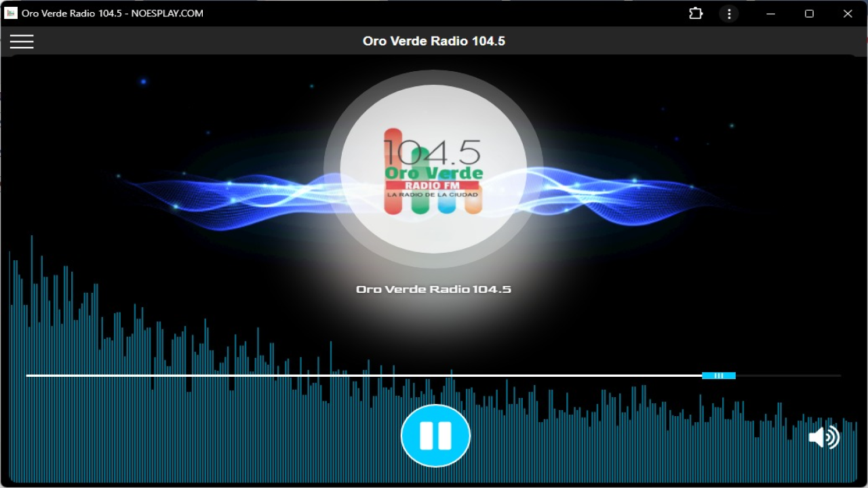Mute audio with the speaker icon
Viewport: 868px width, 488px height.
(824, 437)
